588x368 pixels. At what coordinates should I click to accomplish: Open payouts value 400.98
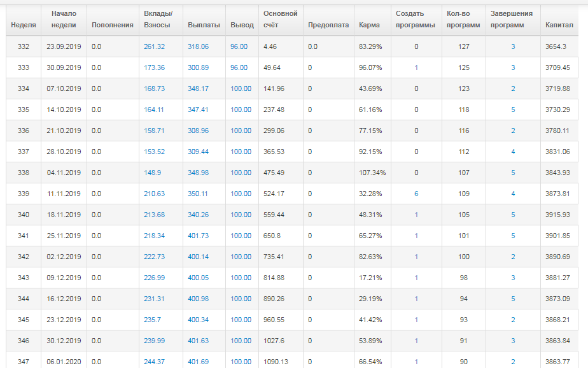tap(198, 299)
